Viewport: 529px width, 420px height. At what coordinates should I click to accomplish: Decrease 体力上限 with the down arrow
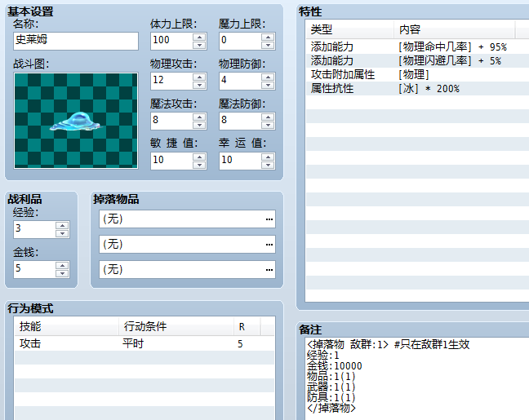pyautogui.click(x=199, y=45)
